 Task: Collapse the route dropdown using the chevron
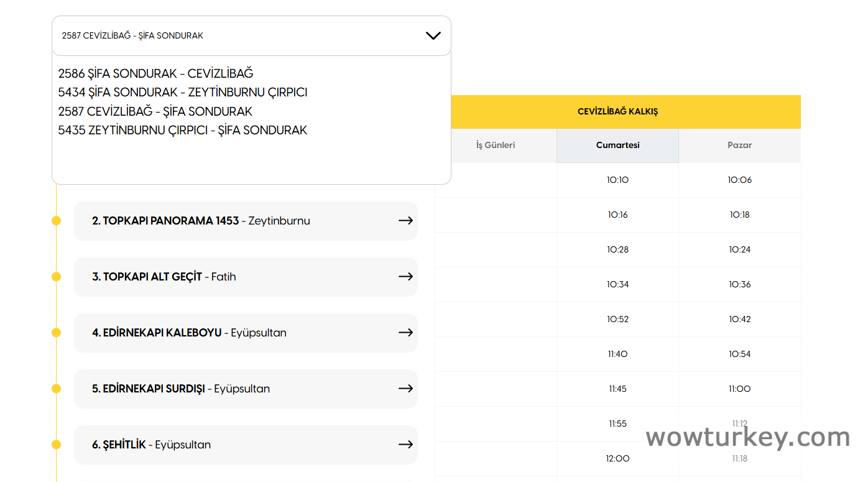tap(433, 36)
